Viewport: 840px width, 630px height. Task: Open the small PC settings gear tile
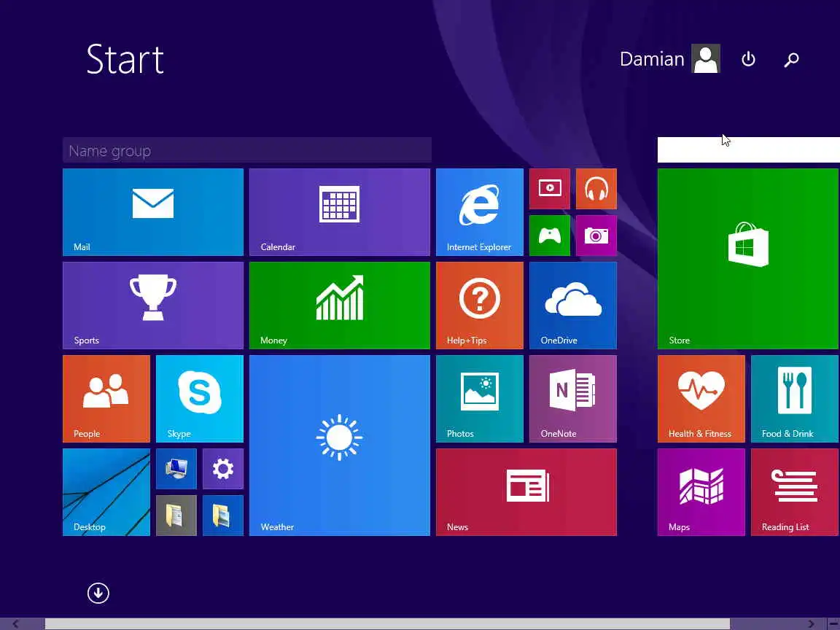click(223, 469)
